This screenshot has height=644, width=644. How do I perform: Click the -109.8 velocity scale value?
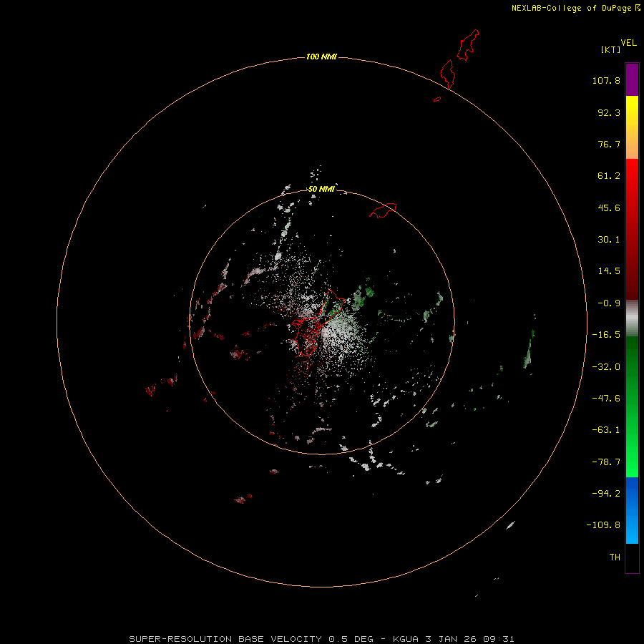[603, 525]
